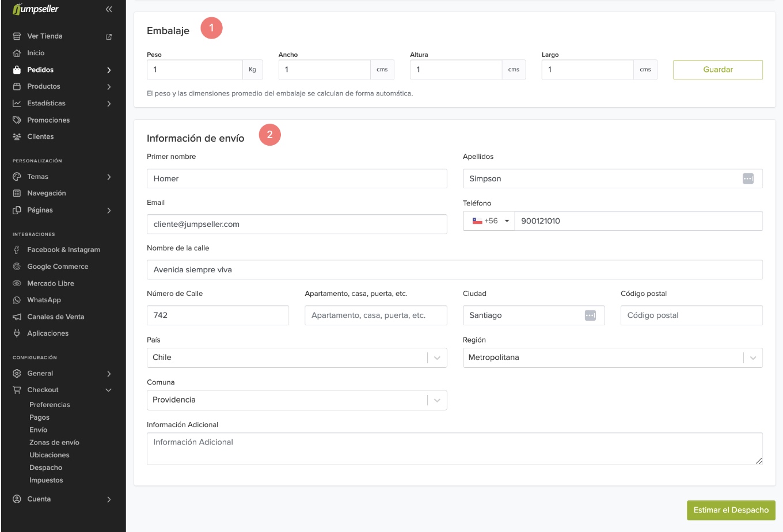Image resolution: width=783 pixels, height=532 pixels.
Task: Open the Comuna dropdown showing Providencia
Action: tap(297, 400)
